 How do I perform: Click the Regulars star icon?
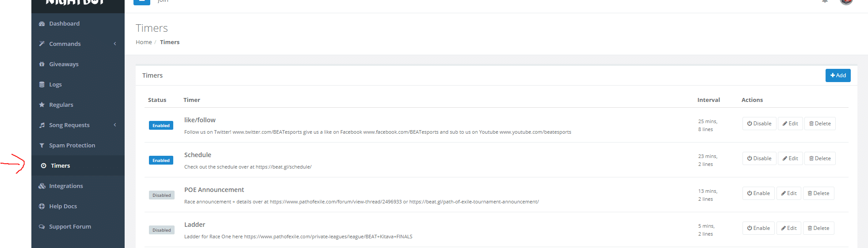(42, 105)
